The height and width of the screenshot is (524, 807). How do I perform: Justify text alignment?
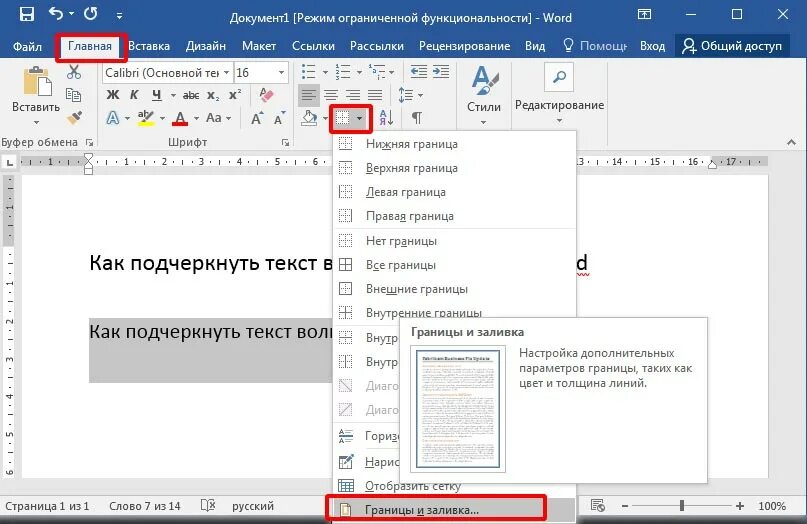click(x=375, y=95)
